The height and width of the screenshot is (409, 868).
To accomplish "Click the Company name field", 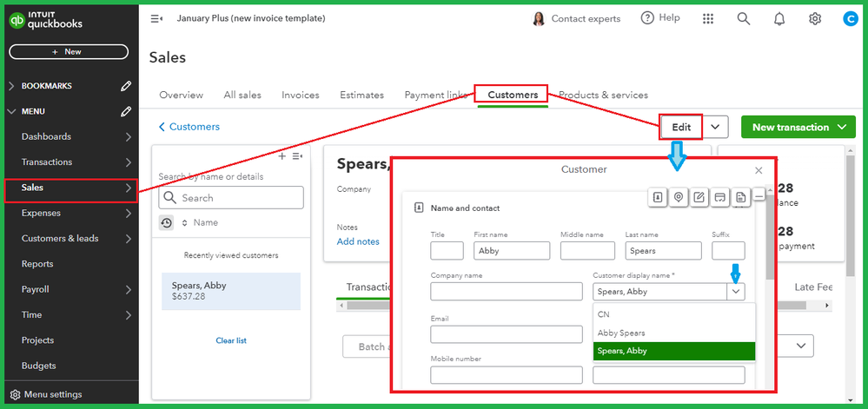I will click(507, 292).
